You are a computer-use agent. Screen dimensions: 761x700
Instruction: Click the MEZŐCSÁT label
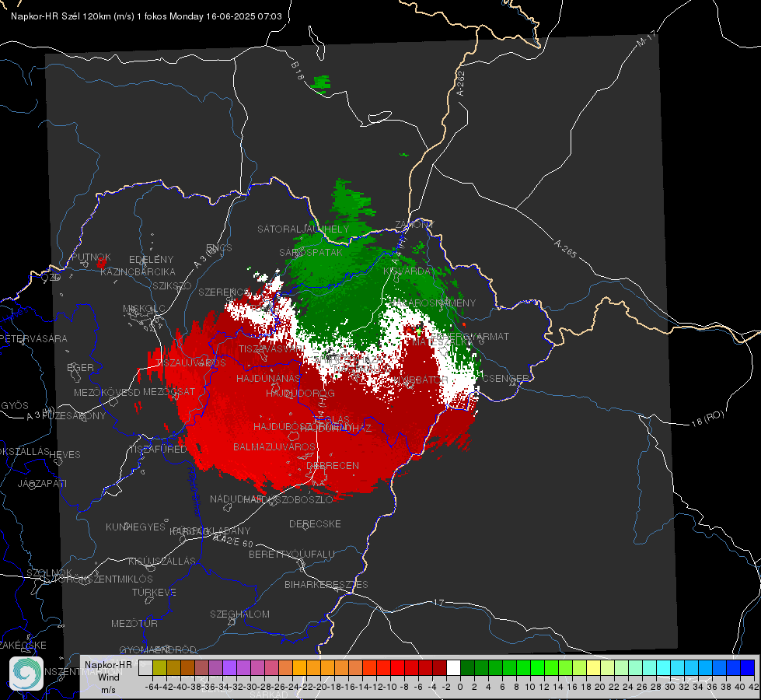169,391
